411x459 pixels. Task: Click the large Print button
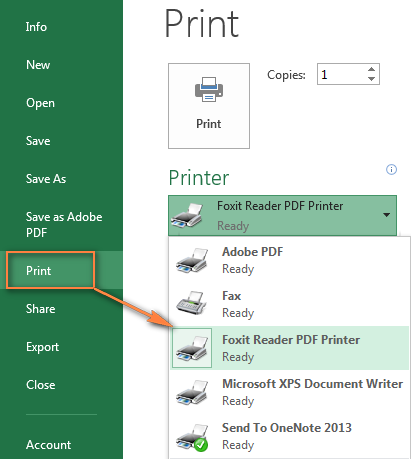pyautogui.click(x=209, y=106)
